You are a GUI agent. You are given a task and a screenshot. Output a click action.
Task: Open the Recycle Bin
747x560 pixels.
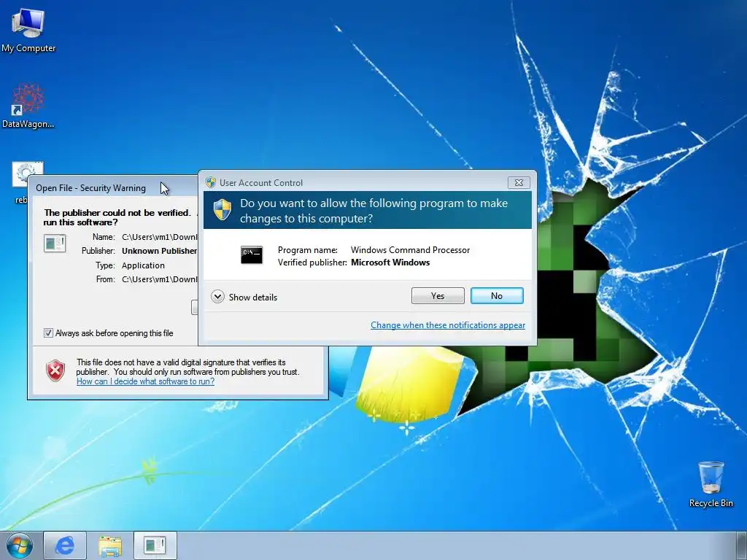click(711, 484)
